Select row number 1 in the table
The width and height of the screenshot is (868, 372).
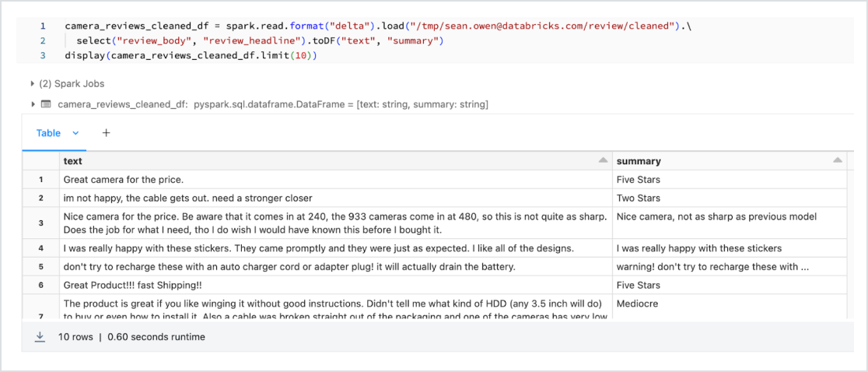(40, 180)
